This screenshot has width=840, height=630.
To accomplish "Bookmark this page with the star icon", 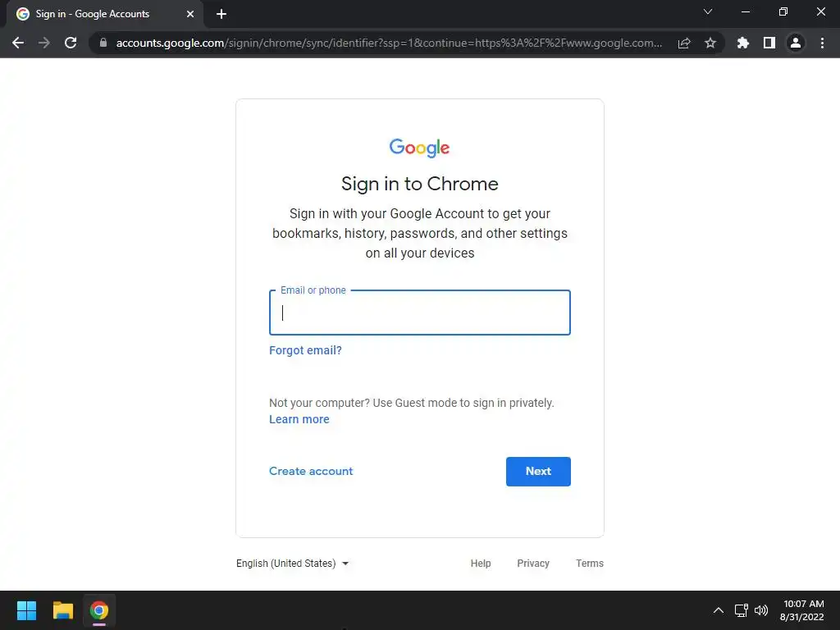I will (710, 43).
